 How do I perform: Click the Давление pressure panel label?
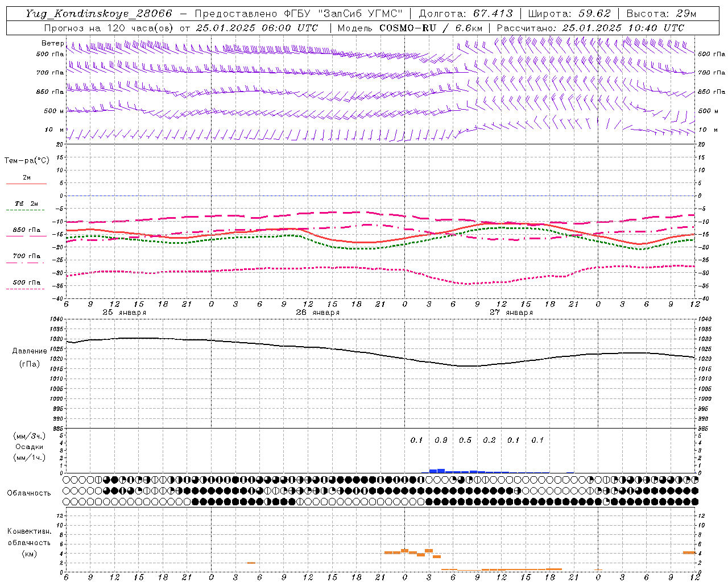(x=30, y=351)
